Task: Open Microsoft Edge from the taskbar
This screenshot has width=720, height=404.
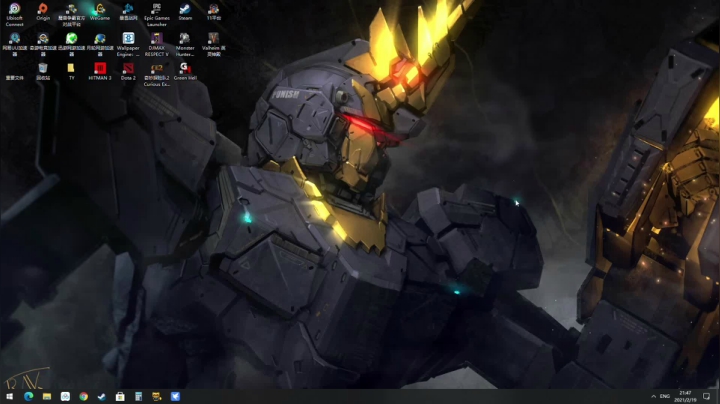Action: coord(28,396)
